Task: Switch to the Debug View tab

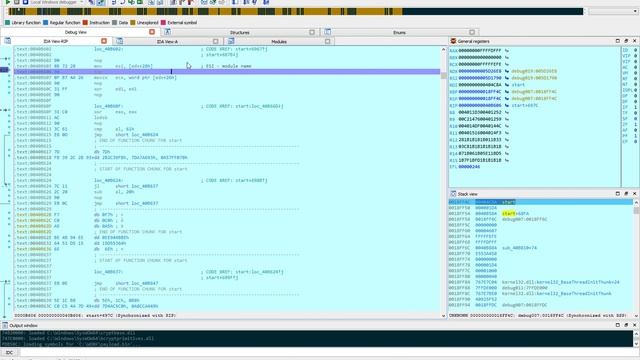Action: point(76,32)
